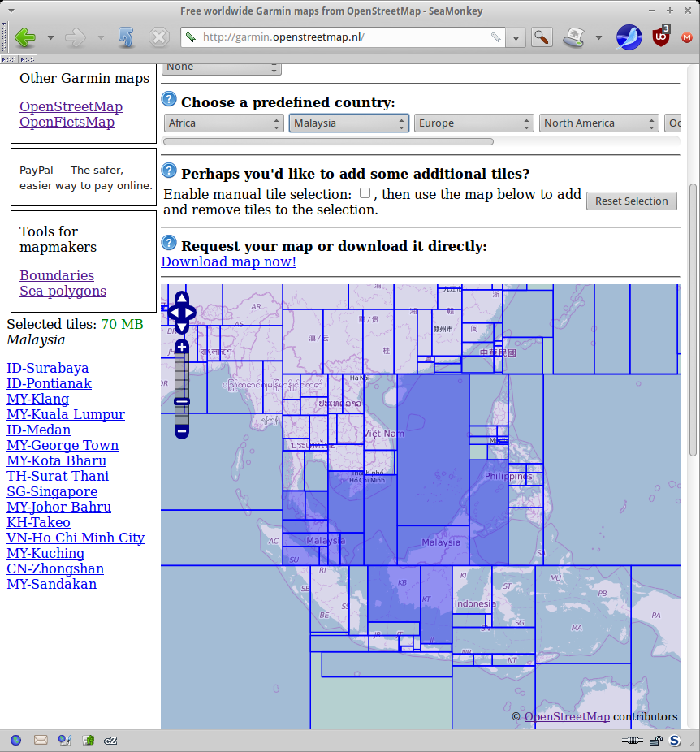Image resolution: width=700 pixels, height=752 pixels.
Task: Click the red M extension icon
Action: pos(687,37)
